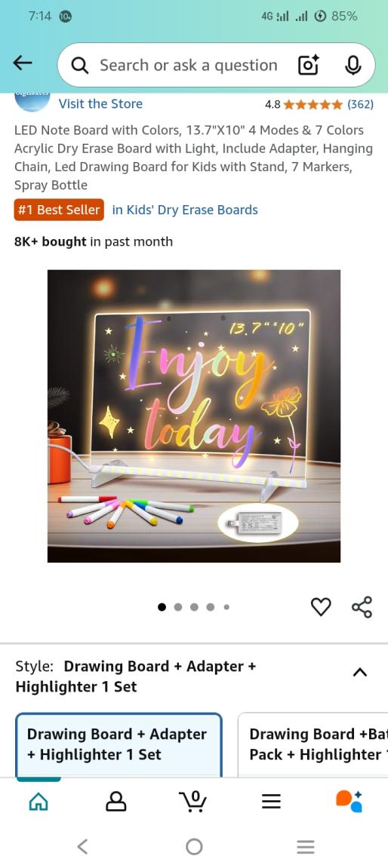The image size is (388, 868).
Task: Open Kids' Dry Erase Boards category link
Action: tap(185, 210)
